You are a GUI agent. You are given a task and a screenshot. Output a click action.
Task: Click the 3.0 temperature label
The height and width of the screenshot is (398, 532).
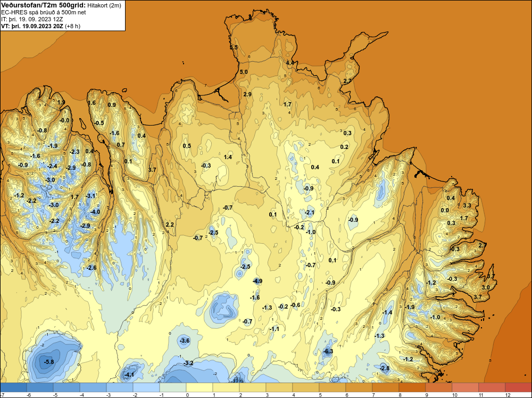pos(486,287)
